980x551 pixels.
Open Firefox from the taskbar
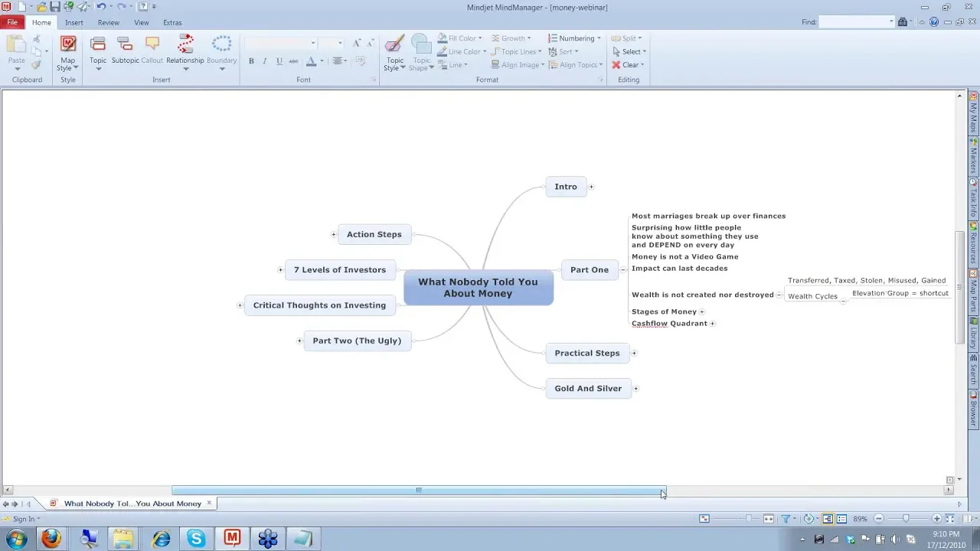click(51, 539)
